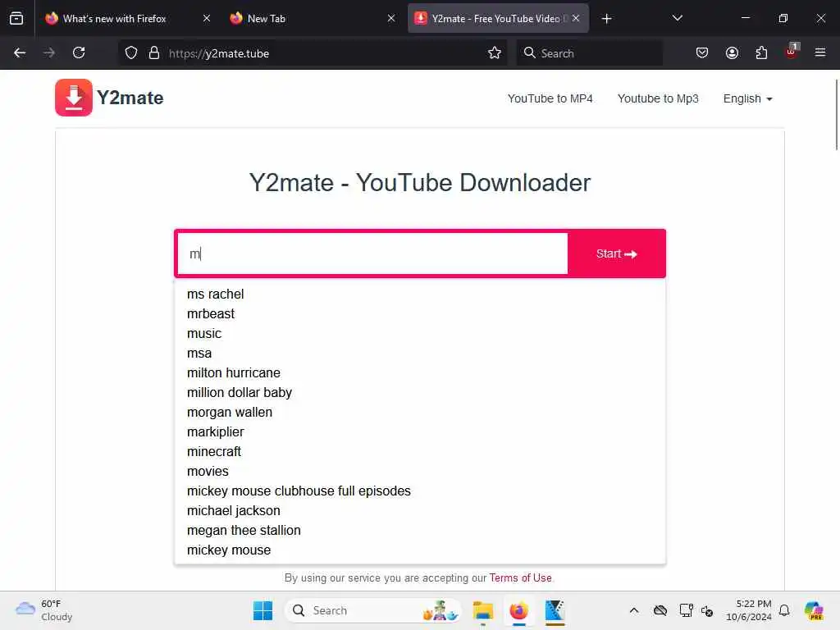The image size is (840, 630).
Task: Choose 'megan thee stallion' suggestion
Action: [x=419, y=531]
